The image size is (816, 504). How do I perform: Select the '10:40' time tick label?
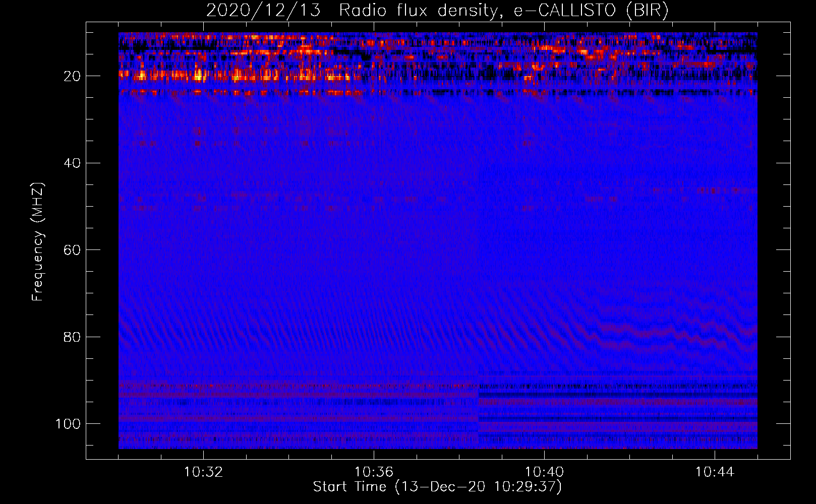coord(544,472)
